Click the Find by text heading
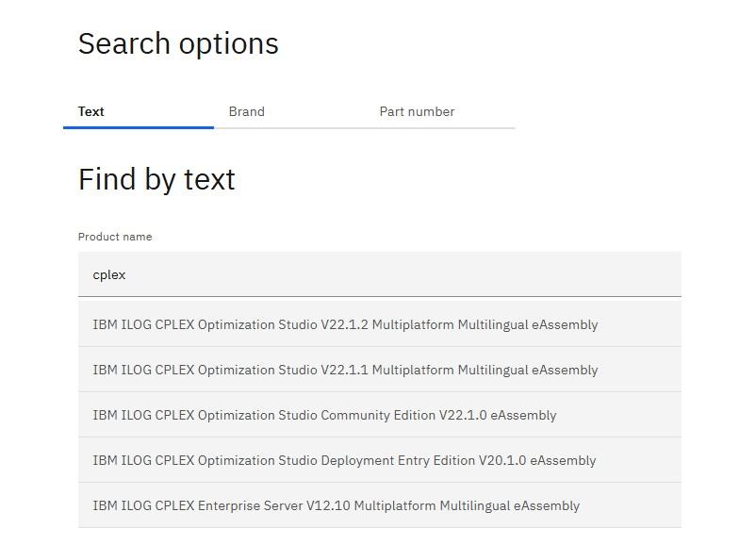Image resolution: width=756 pixels, height=545 pixels. coord(156,179)
